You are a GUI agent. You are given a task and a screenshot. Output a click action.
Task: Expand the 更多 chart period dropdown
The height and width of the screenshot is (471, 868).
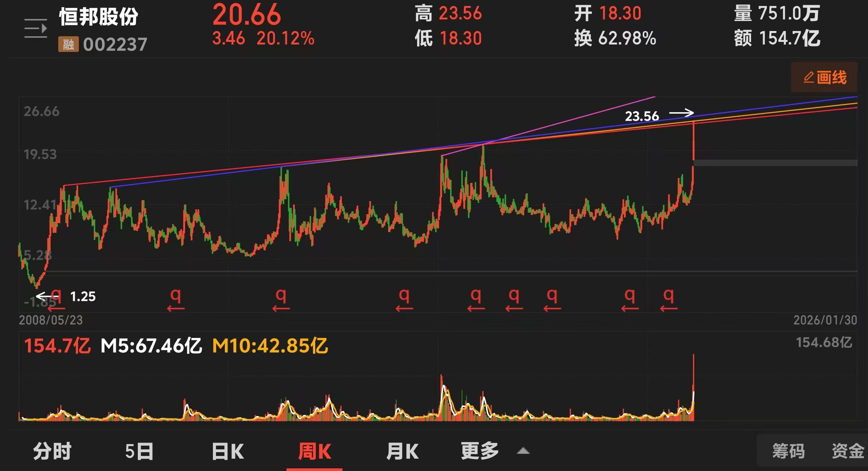tap(480, 451)
